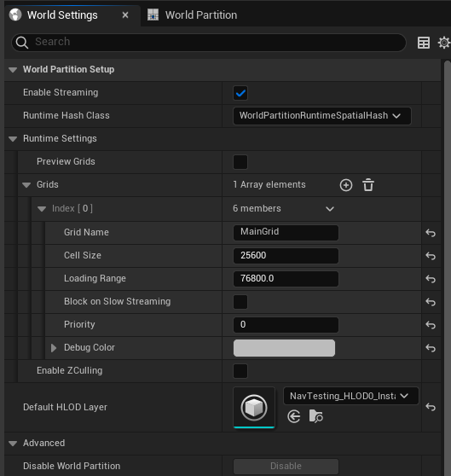Viewport: 451px width, 476px height.
Task: Click the search magnifier icon
Action: pos(22,42)
